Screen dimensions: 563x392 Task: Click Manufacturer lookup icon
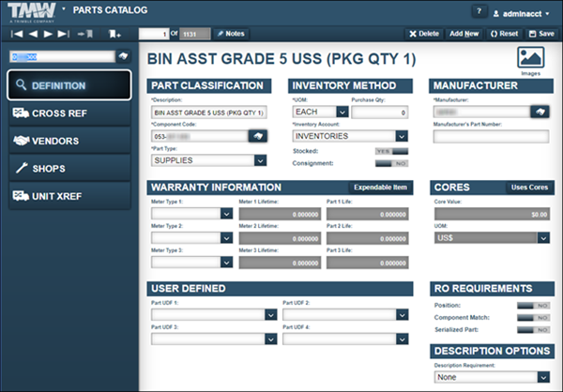540,112
